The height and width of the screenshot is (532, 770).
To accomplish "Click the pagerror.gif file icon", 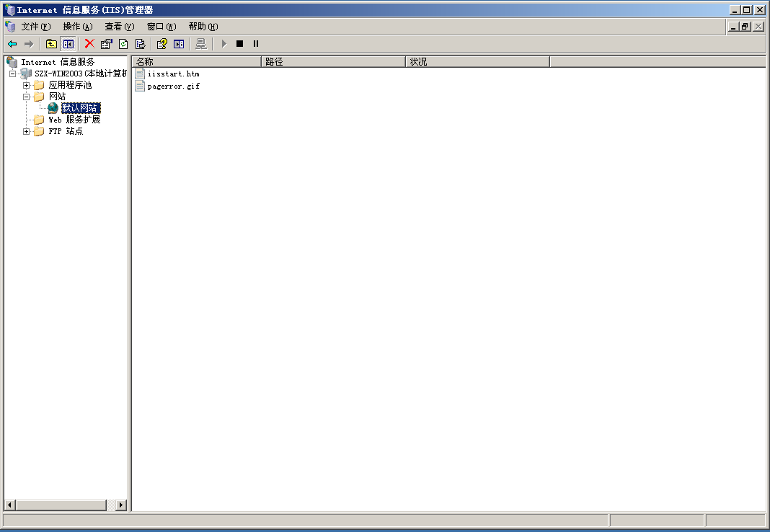I will pyautogui.click(x=140, y=86).
